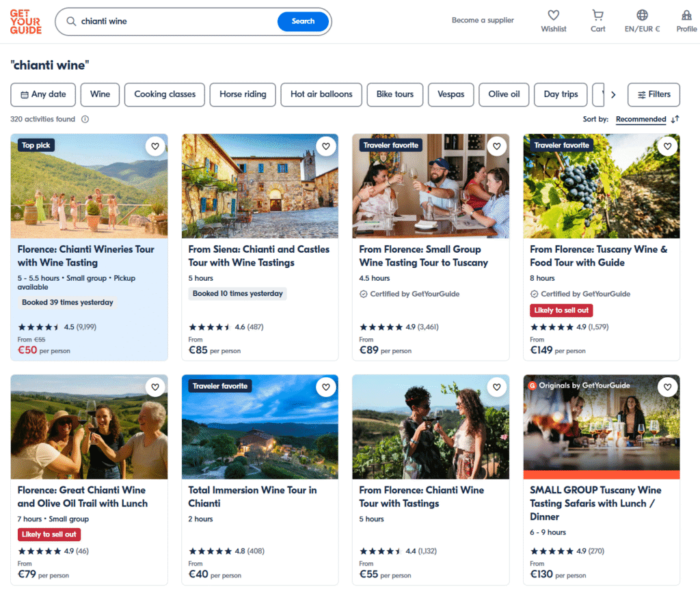Click the Booked 10 times yesterday label
Viewport: 700px width, 591px height.
(237, 294)
